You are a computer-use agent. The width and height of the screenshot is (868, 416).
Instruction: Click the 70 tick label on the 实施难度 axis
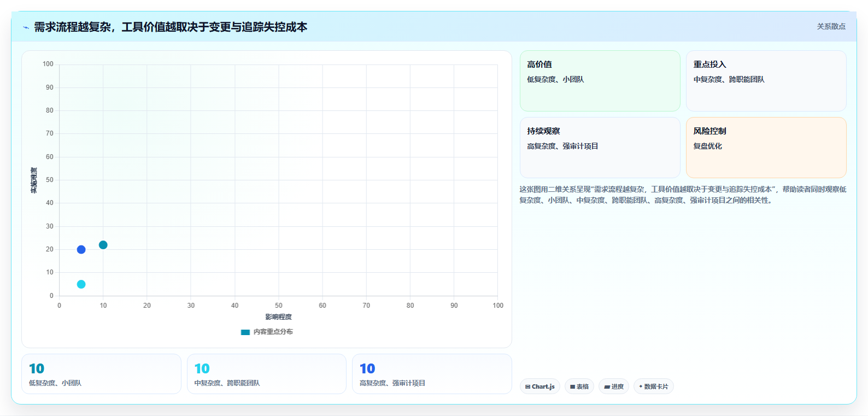(50, 133)
